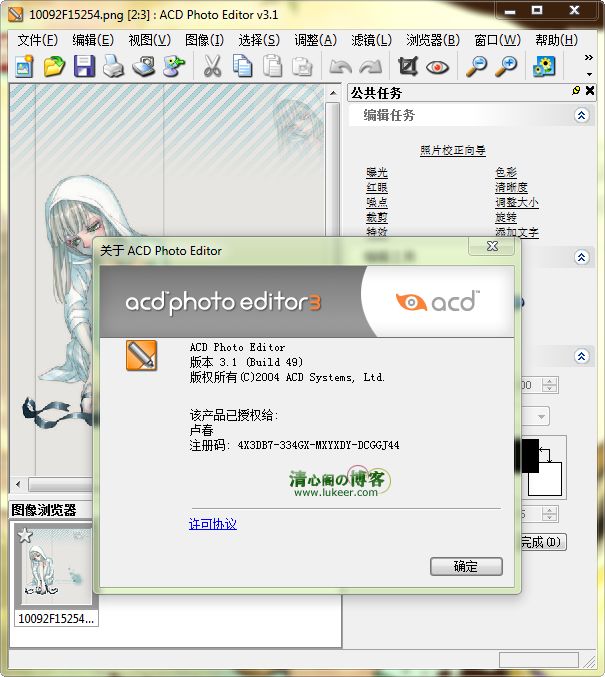This screenshot has height=677, width=605.
Task: Click the 曝光 task link
Action: pos(377,172)
